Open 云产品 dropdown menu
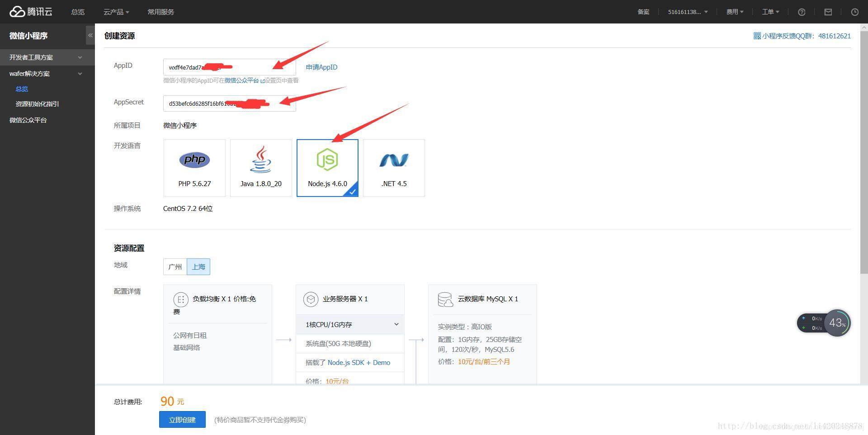The width and height of the screenshot is (868, 435). (116, 12)
